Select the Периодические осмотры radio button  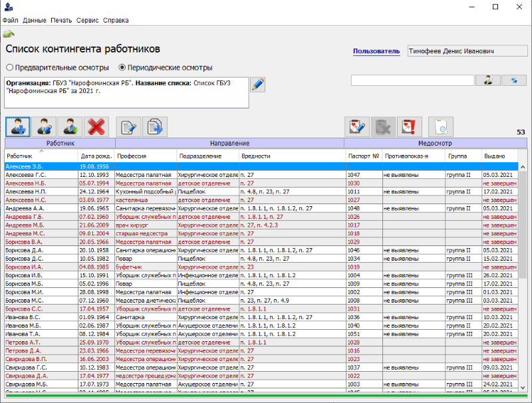(122, 67)
